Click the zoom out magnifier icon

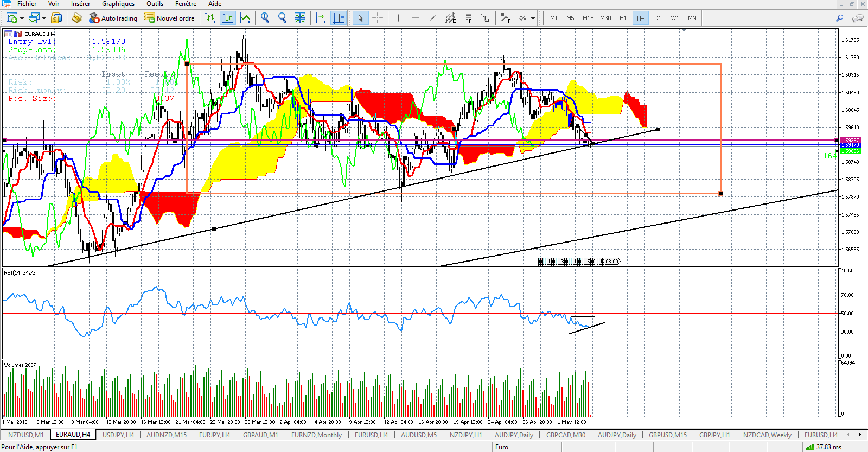[x=282, y=18]
